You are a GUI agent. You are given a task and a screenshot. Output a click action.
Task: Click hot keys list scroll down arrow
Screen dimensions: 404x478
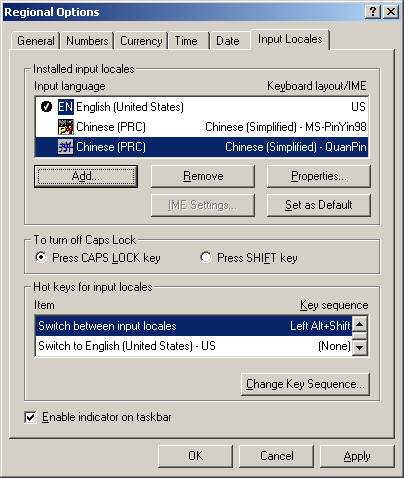point(360,347)
